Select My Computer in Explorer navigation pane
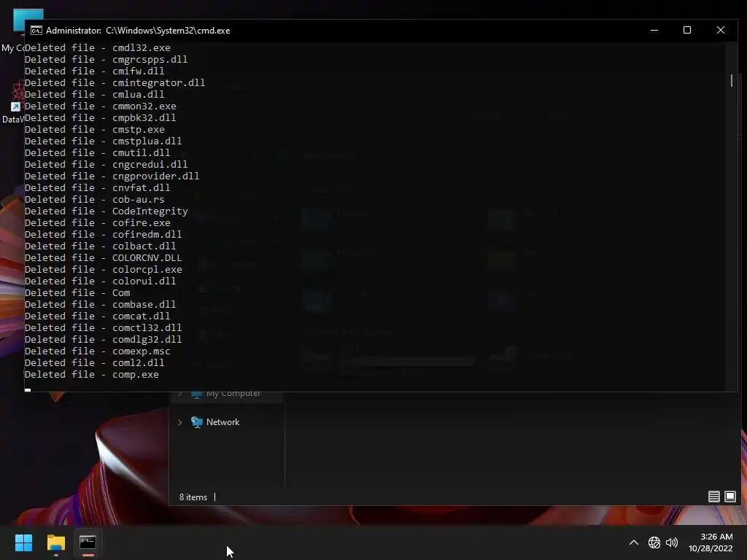This screenshot has height=560, width=747. point(233,393)
